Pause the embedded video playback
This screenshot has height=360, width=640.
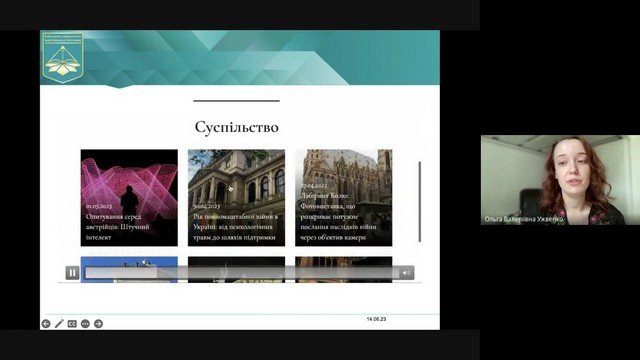[72, 273]
